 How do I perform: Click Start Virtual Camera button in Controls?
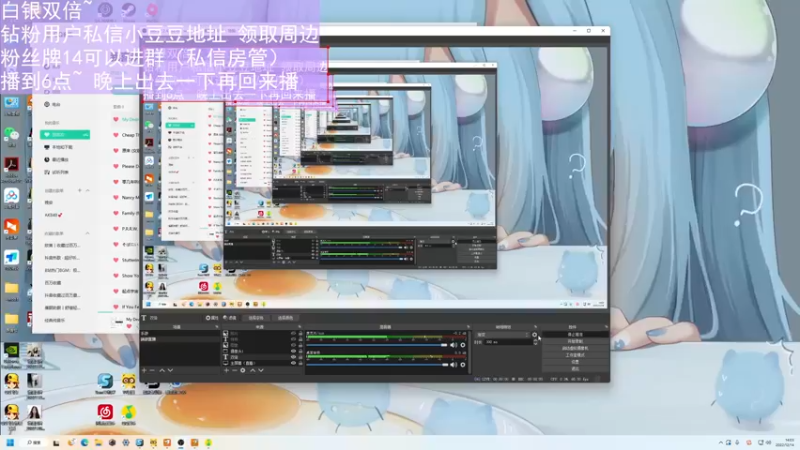point(576,348)
